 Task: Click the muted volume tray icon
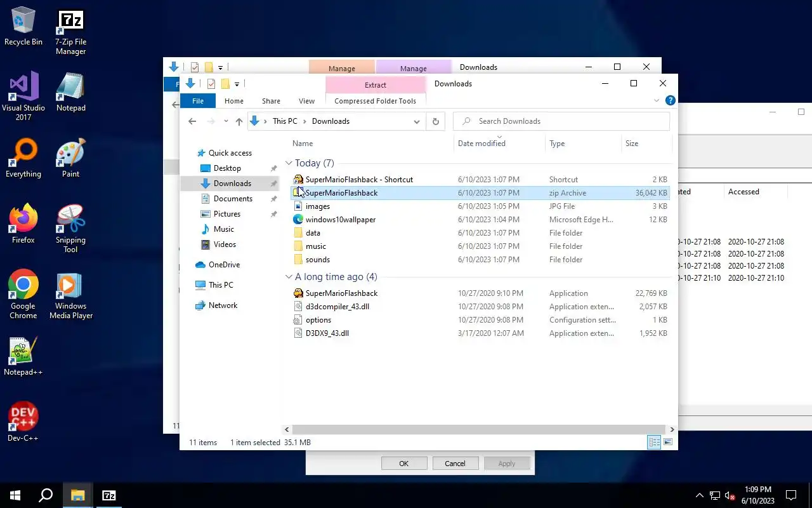coord(730,495)
